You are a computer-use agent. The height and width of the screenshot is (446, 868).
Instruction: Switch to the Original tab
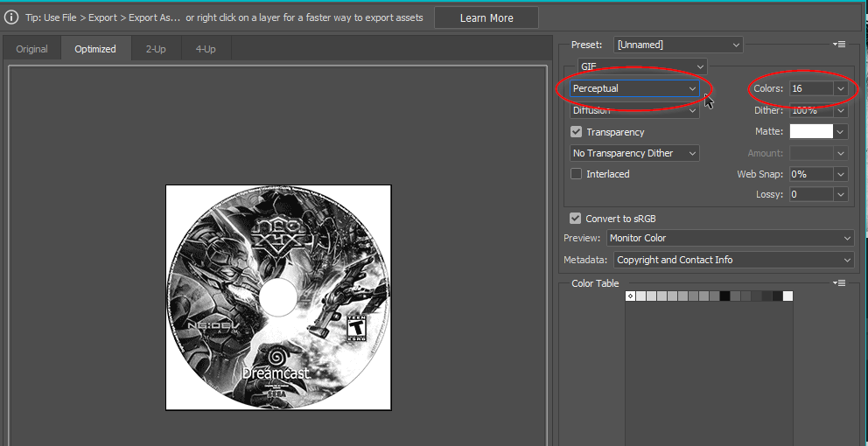point(31,49)
